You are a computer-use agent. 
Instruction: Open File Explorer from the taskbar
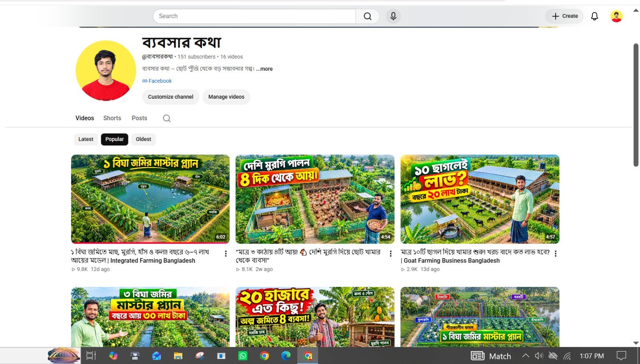pos(178,356)
